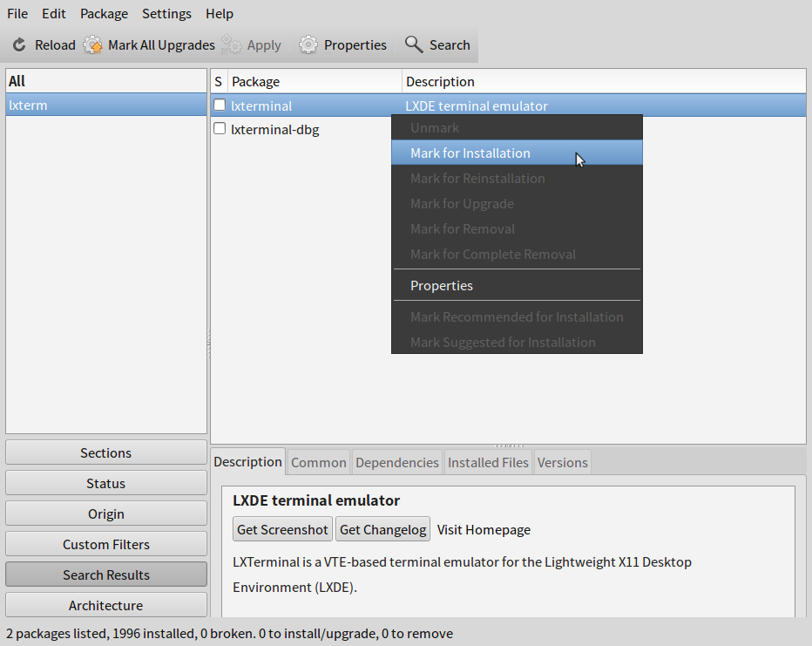This screenshot has height=646, width=812.
Task: Select Mark for Upgrade menu entry
Action: point(517,204)
